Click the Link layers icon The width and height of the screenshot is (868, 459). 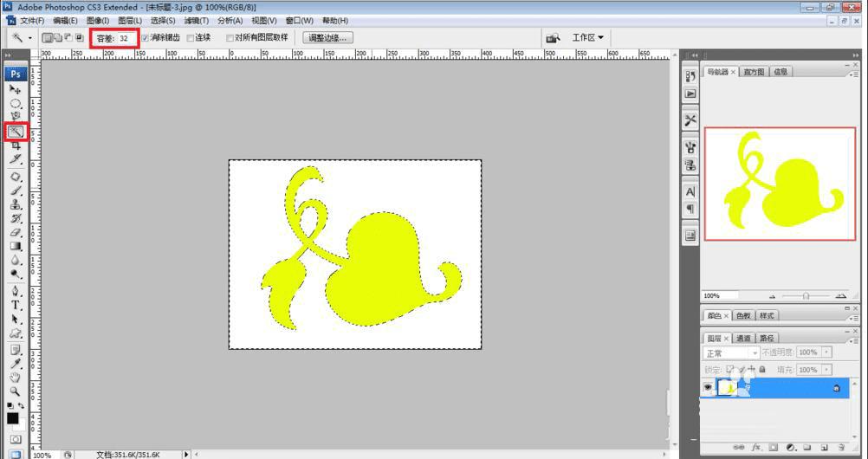(x=738, y=447)
